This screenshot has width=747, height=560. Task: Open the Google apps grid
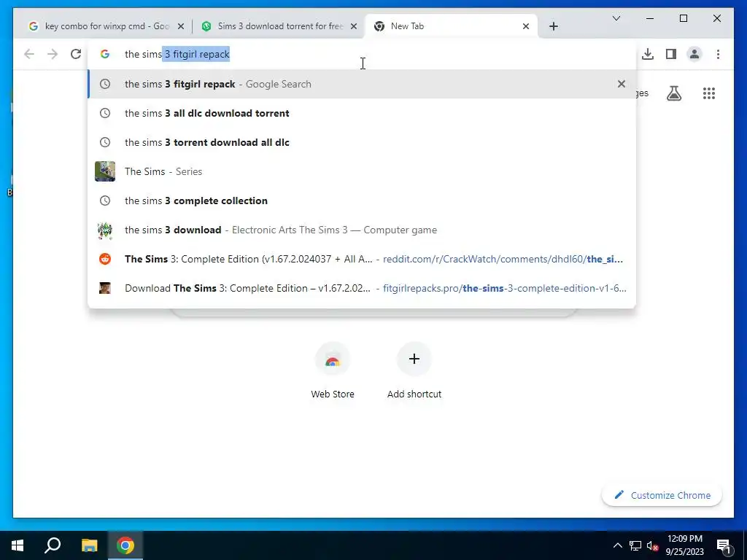point(708,93)
